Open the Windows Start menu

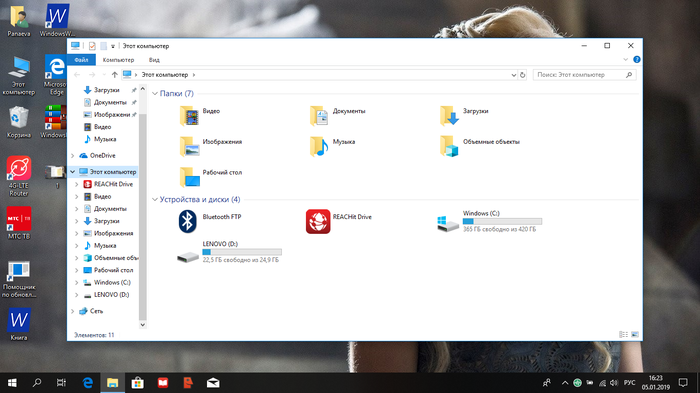[12, 383]
